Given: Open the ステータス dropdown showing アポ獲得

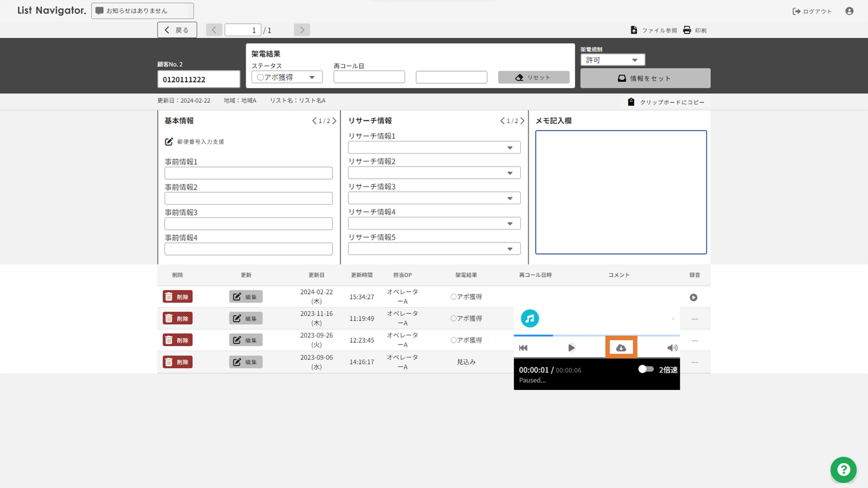Looking at the screenshot, I should point(287,77).
